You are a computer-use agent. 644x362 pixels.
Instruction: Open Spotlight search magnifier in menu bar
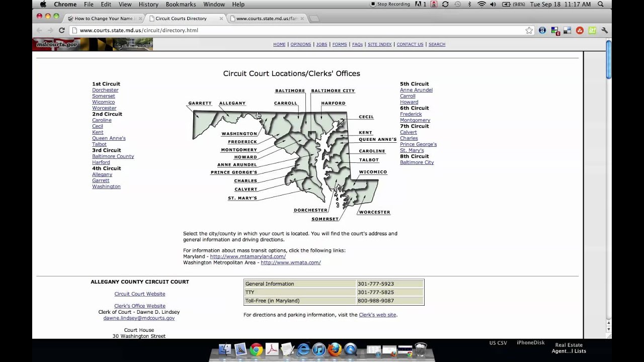601,4
